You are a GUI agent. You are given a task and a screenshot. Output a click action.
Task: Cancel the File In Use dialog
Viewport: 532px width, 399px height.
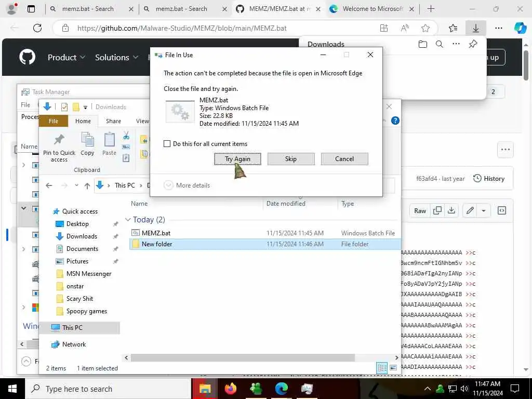click(x=344, y=159)
